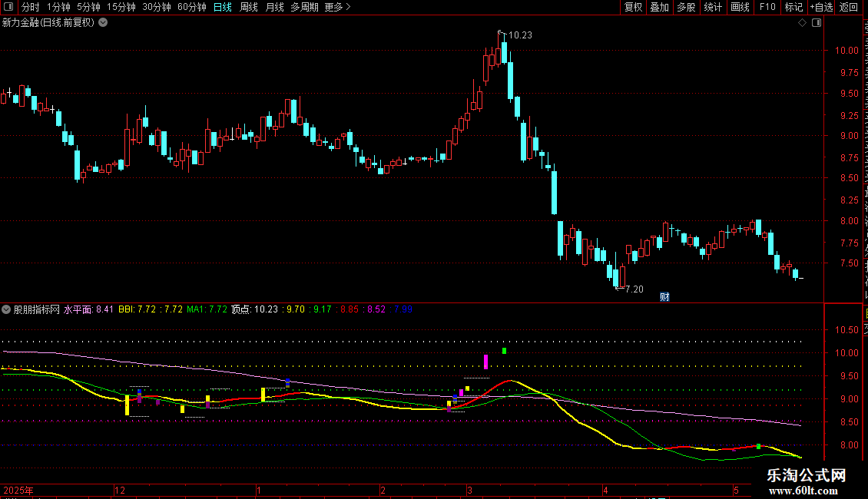Switch to the 周线 weekly chart
This screenshot has height=499, width=868.
249,7
